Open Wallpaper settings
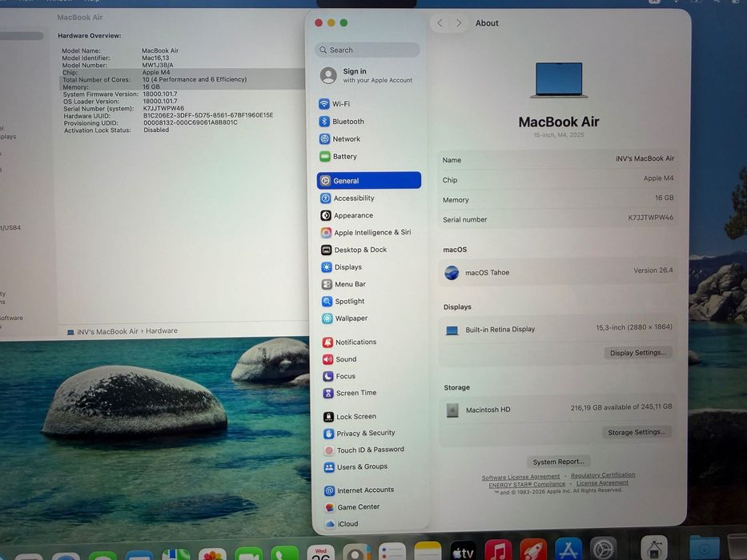 [x=344, y=318]
